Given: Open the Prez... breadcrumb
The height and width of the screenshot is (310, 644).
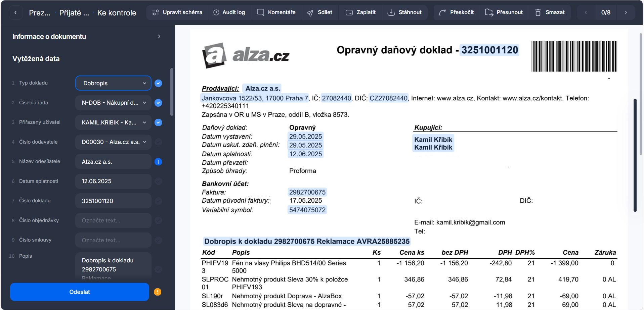Looking at the screenshot, I should (x=40, y=13).
